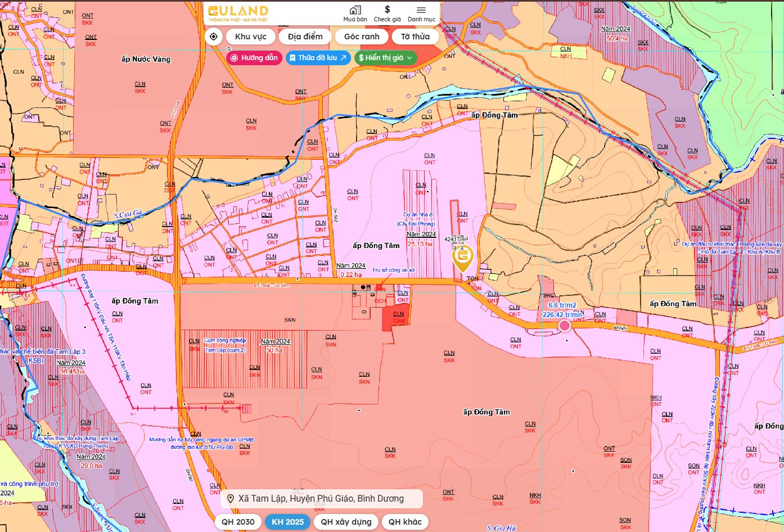
Task: Open the Hướng dẫn guide
Action: click(254, 58)
